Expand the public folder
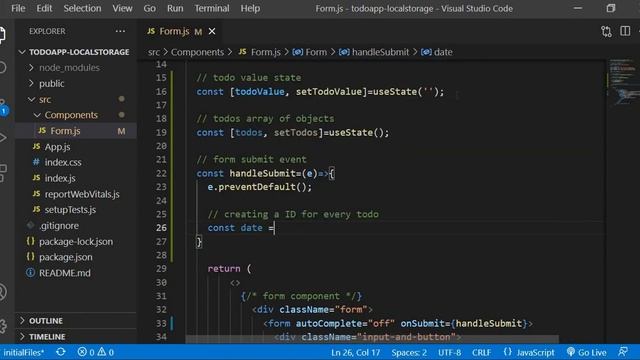Screen dimensions: 640x360 pos(76,83)
